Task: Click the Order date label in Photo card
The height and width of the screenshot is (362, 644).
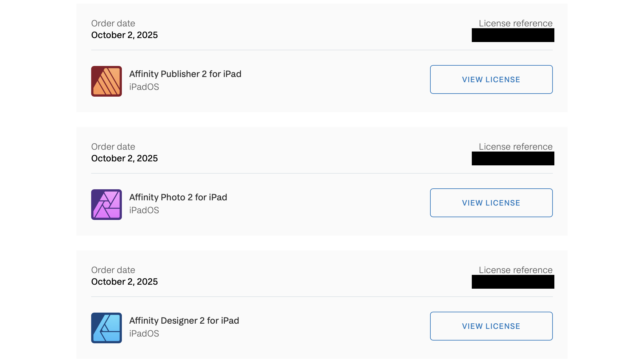Action: 113,147
